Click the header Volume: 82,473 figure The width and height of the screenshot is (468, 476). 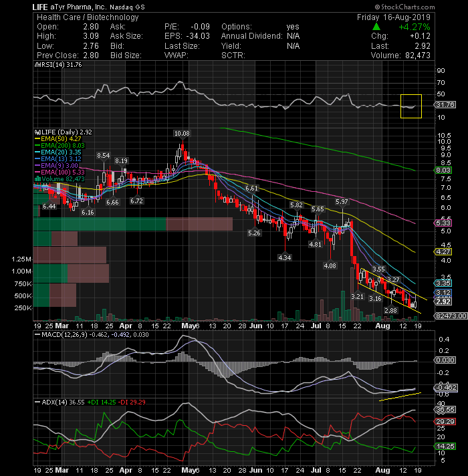[418, 55]
